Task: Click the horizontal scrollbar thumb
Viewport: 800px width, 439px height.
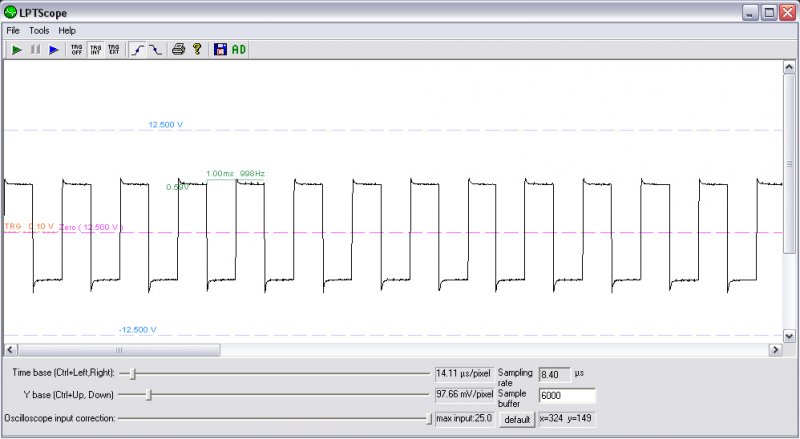Action: pyautogui.click(x=119, y=350)
